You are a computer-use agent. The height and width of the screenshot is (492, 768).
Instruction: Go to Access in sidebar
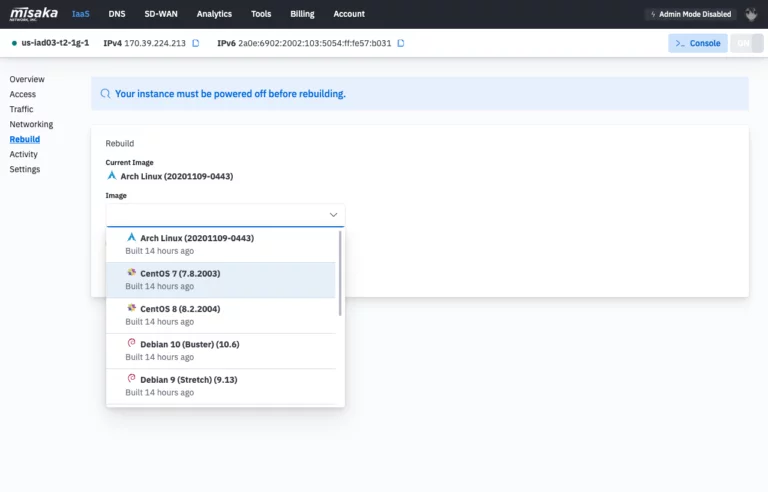(x=23, y=94)
